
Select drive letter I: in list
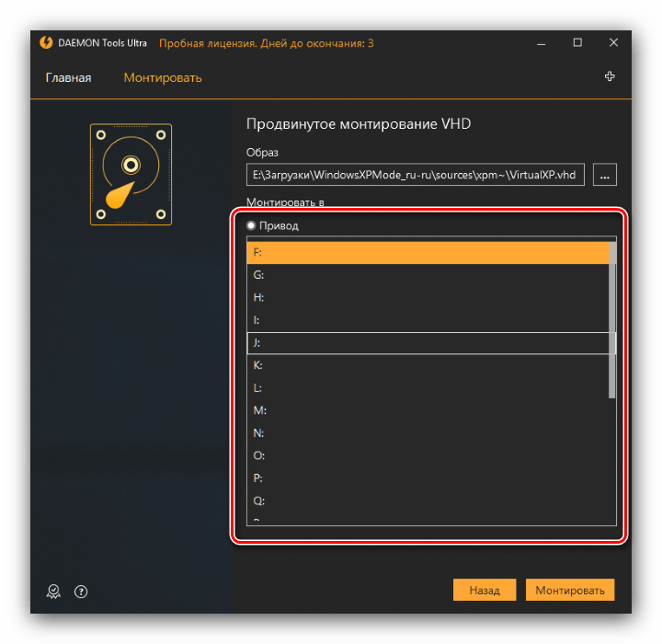[x=428, y=320]
